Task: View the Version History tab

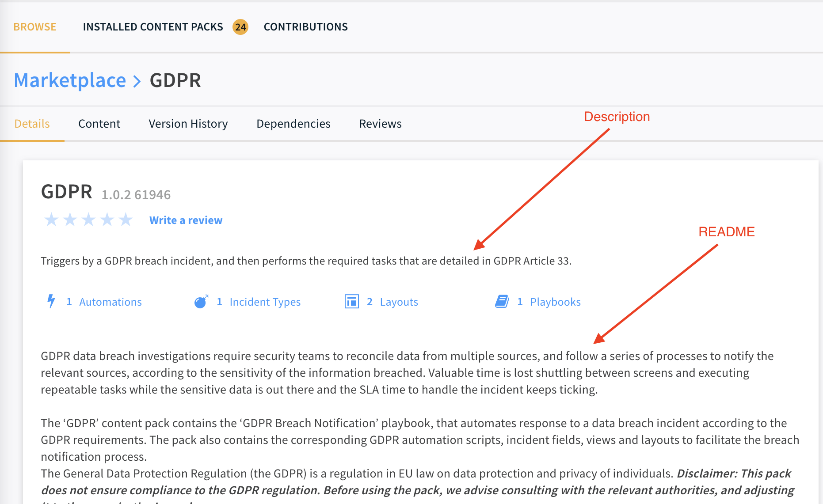Action: 188,124
